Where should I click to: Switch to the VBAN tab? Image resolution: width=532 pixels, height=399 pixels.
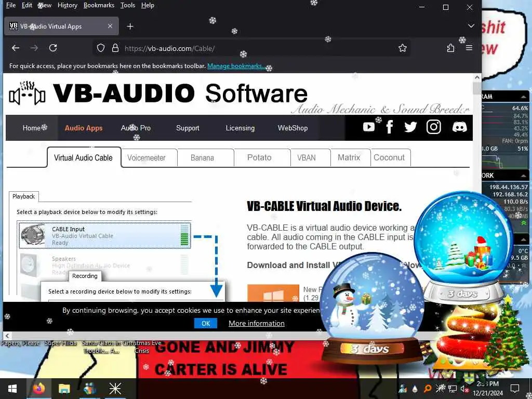[307, 158]
